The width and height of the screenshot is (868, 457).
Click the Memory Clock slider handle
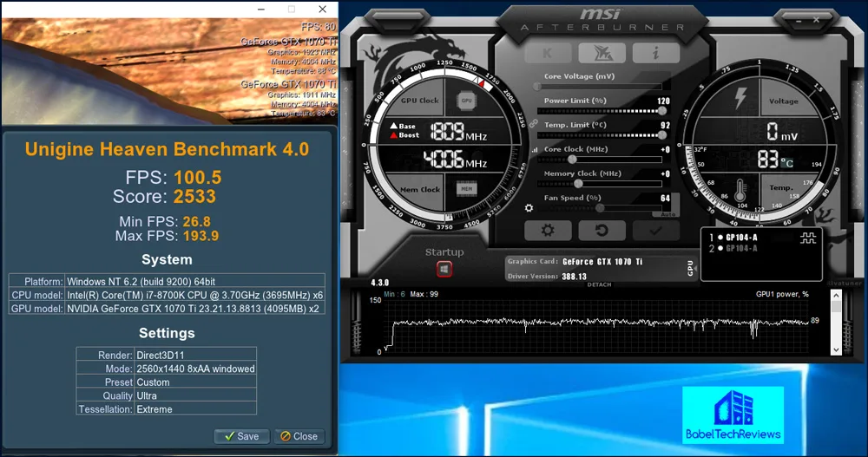point(578,184)
